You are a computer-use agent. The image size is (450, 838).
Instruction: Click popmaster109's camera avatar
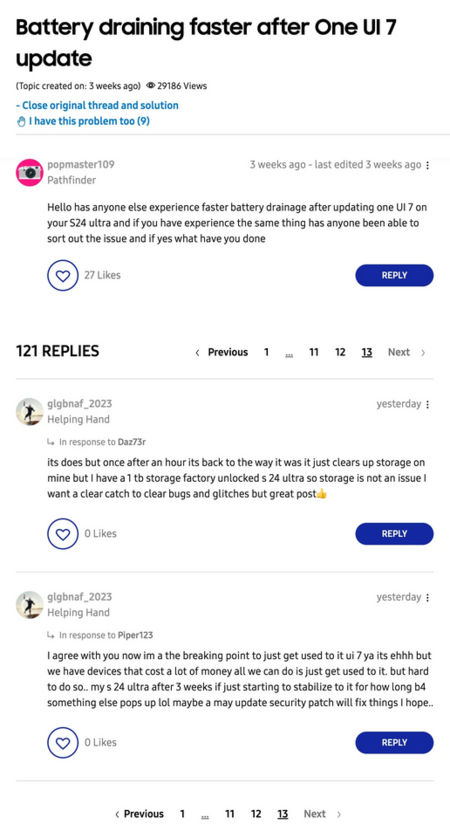29,172
